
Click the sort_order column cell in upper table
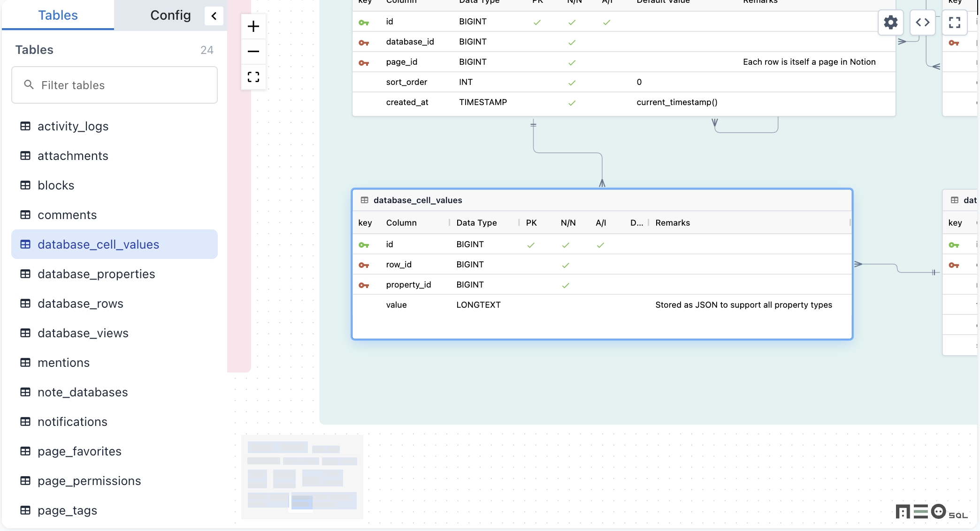point(406,82)
